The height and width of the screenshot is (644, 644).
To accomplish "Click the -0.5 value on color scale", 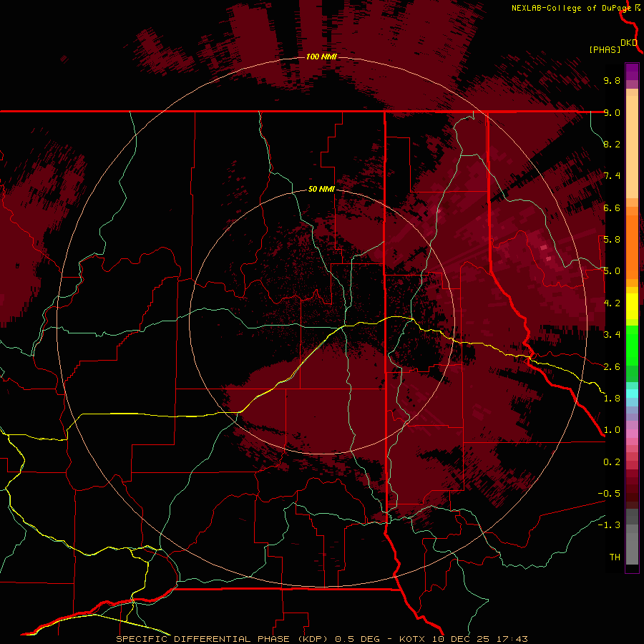I will [609, 494].
